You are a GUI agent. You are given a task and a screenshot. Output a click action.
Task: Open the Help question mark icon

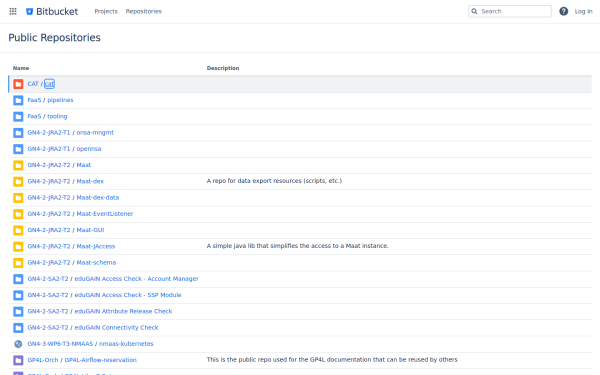click(563, 11)
